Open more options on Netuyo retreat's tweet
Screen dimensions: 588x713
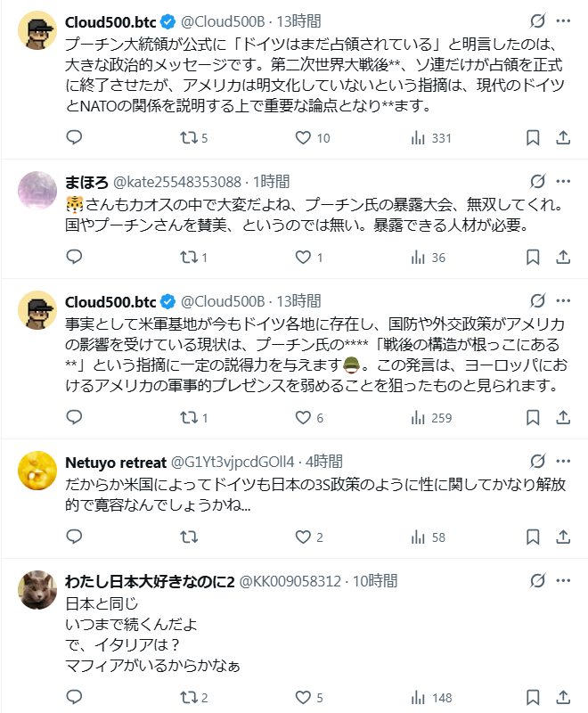click(563, 461)
